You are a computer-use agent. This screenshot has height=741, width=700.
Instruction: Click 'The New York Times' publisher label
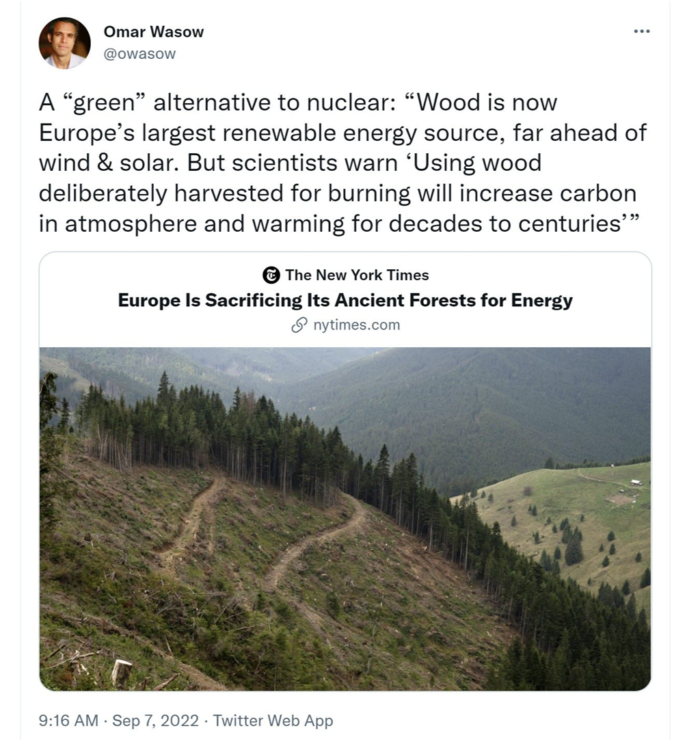click(x=357, y=275)
